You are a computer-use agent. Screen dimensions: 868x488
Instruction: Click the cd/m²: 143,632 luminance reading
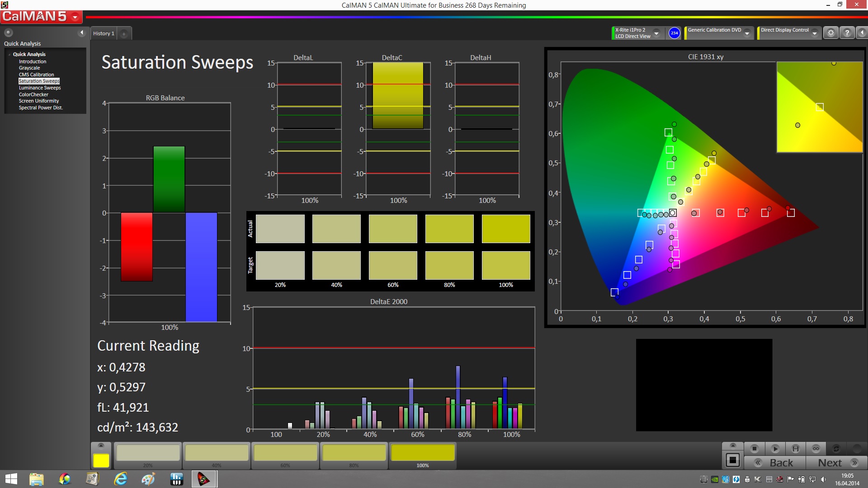point(137,427)
